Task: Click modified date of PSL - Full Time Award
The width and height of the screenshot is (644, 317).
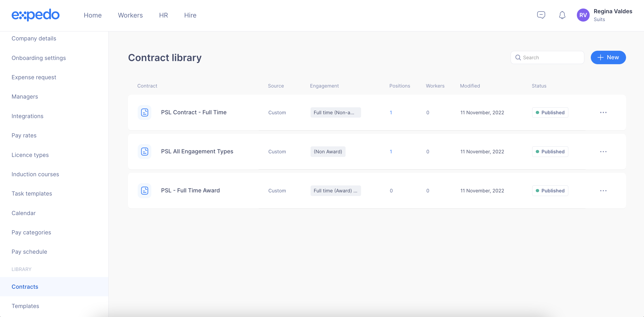Action: pos(482,191)
